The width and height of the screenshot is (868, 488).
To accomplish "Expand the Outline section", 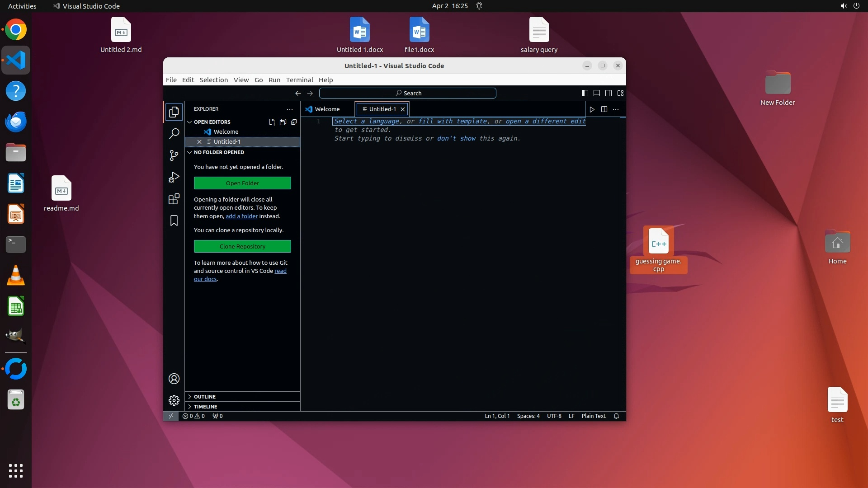I will (x=205, y=397).
